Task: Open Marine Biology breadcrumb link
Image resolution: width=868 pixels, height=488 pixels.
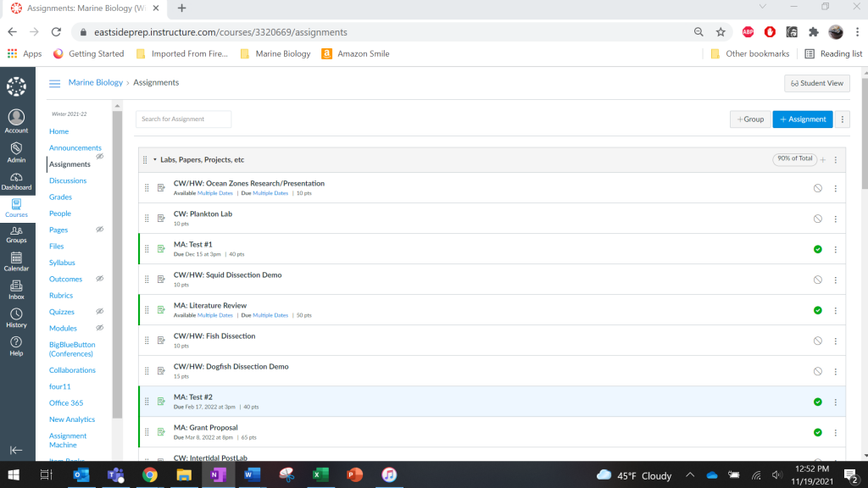Action: click(95, 82)
